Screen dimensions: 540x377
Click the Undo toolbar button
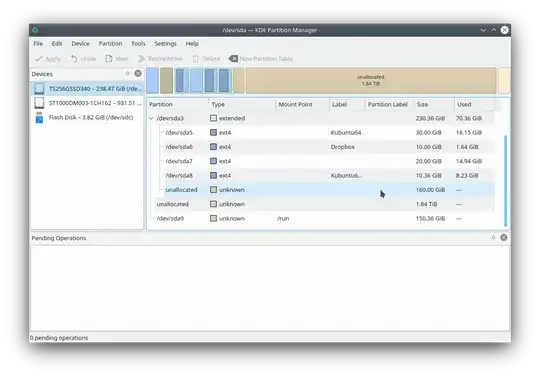coord(83,59)
